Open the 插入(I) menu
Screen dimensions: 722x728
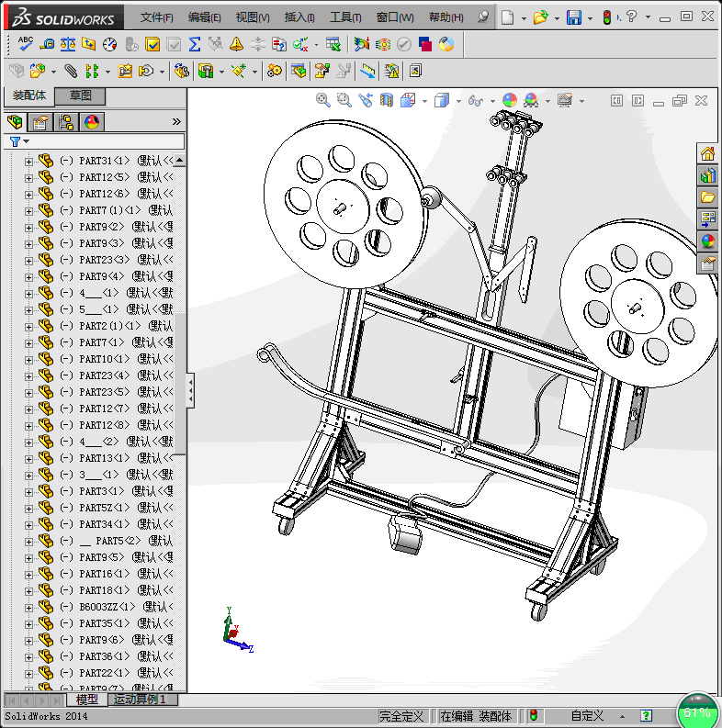coord(299,17)
